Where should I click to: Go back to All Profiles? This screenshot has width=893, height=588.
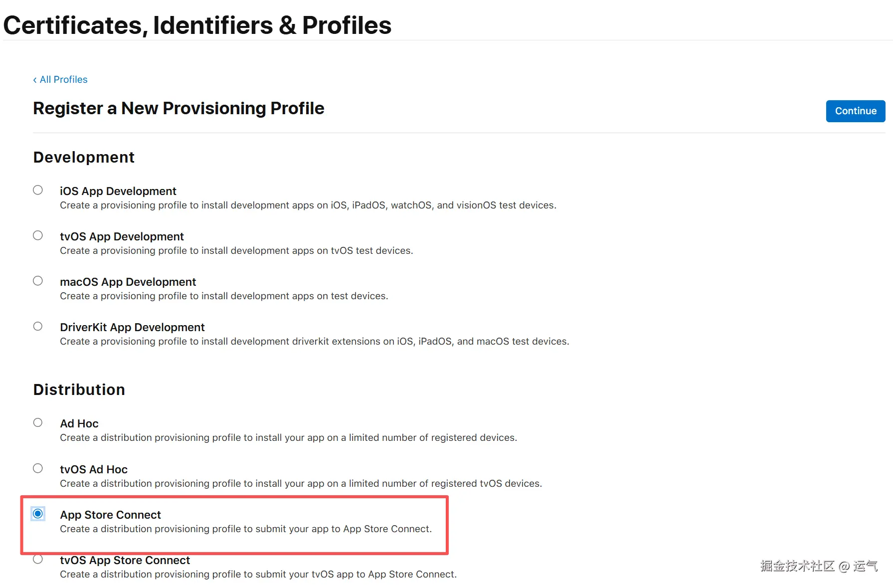click(x=60, y=80)
